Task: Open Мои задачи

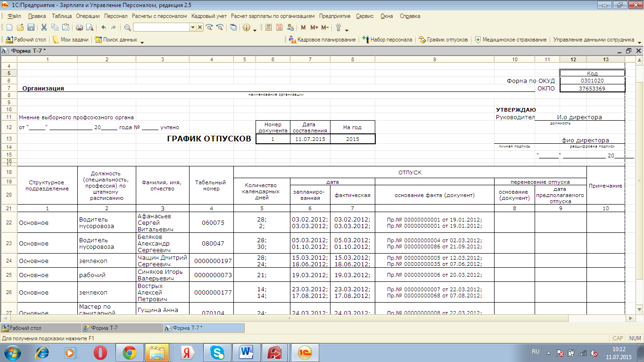Action: point(71,40)
